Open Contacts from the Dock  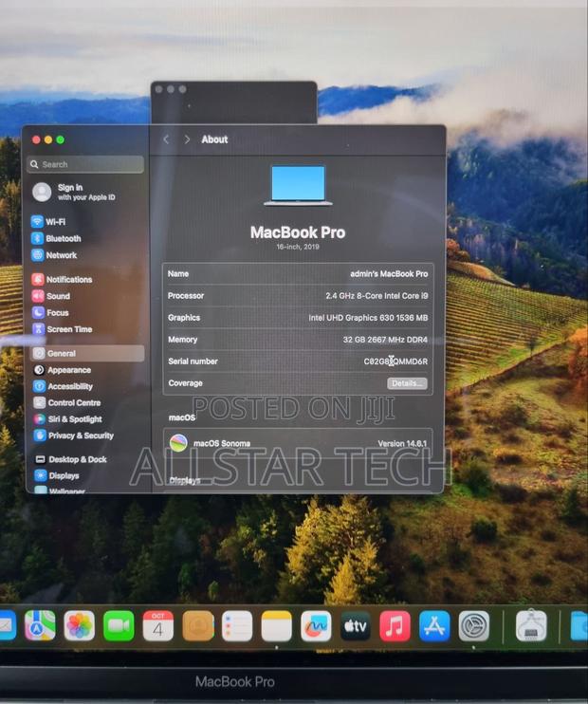[x=198, y=625]
